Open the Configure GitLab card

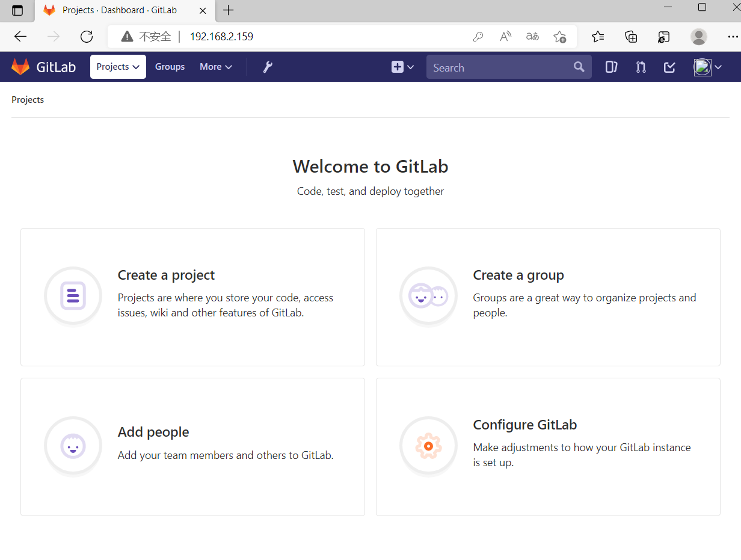[x=548, y=447]
